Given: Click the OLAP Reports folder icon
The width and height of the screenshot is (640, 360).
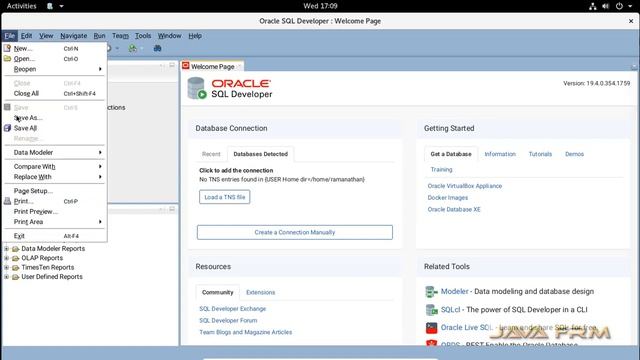Looking at the screenshot, I should [16, 258].
